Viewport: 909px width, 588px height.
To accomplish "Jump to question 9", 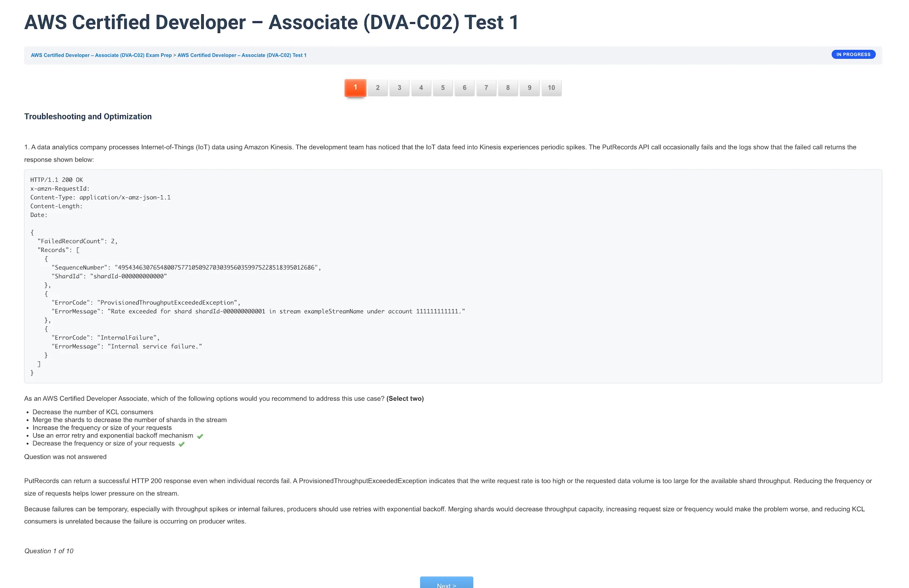I will pyautogui.click(x=530, y=88).
